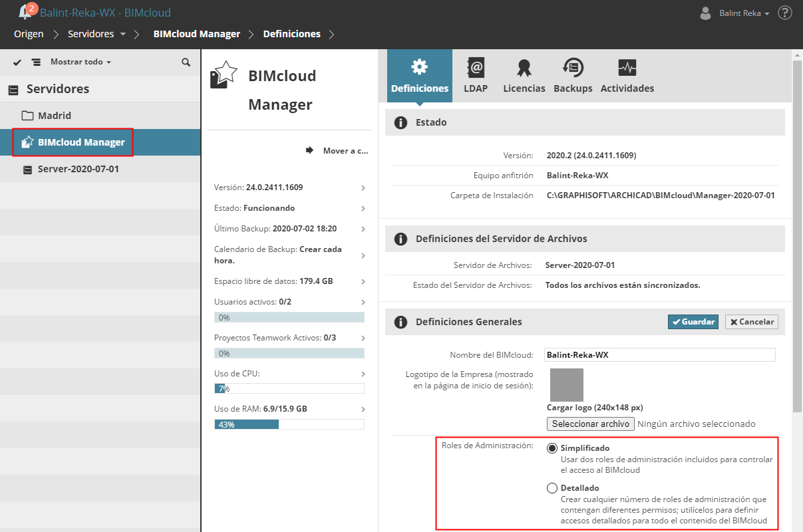Screen dimensions: 803x532
Task: Expand the Uso de RAM row chevron
Action: [363, 410]
